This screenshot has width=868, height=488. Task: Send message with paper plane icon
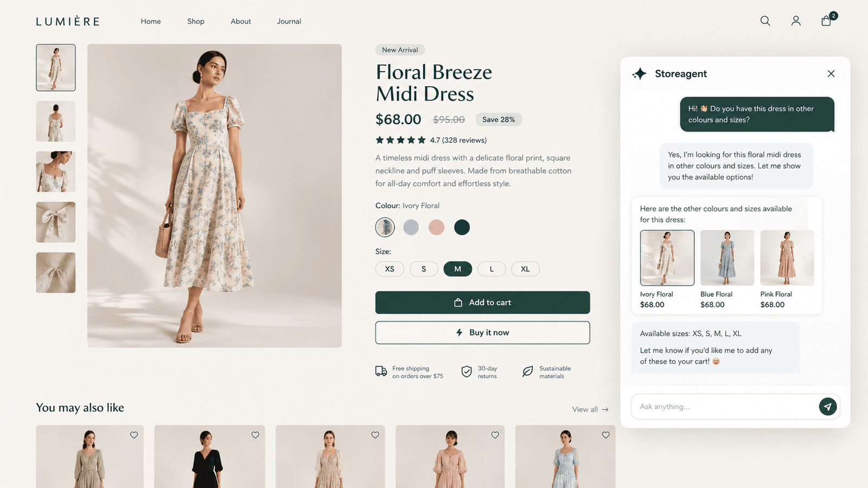(x=828, y=407)
